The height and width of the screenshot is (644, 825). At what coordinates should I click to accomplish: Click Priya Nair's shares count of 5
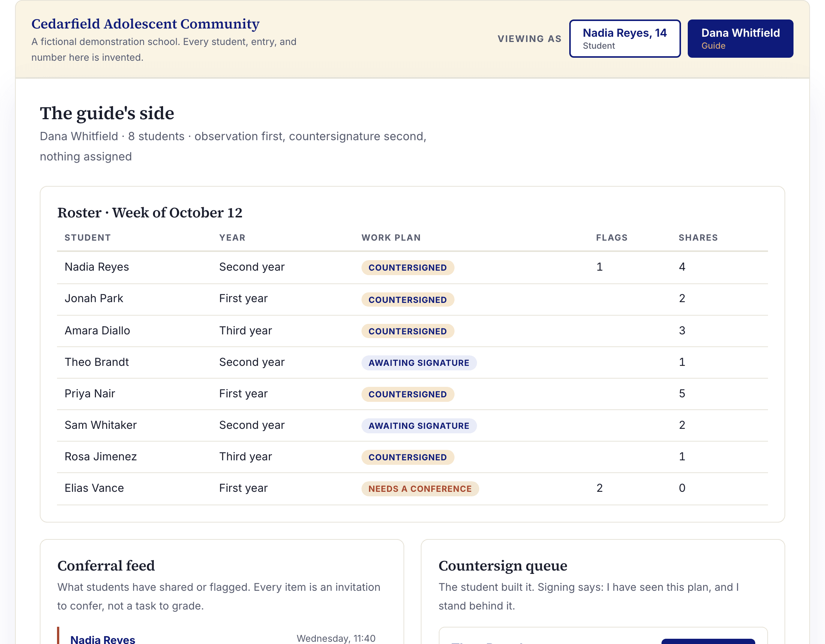click(682, 394)
